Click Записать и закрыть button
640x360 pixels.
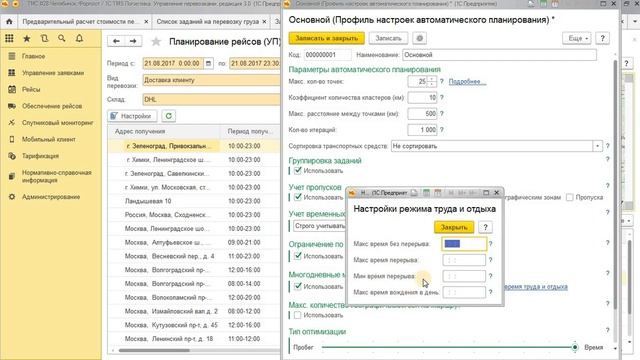[x=327, y=38]
